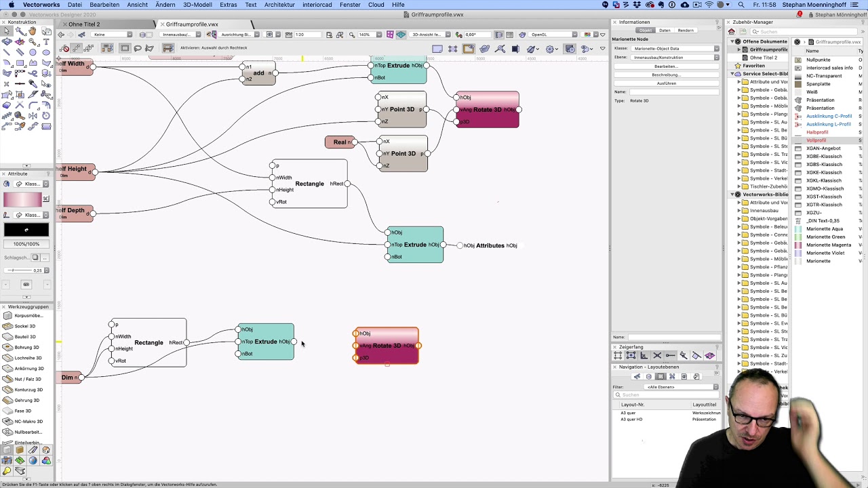Open the Bohrung 3D tool set
The width and height of the screenshot is (868, 488).
click(x=27, y=347)
